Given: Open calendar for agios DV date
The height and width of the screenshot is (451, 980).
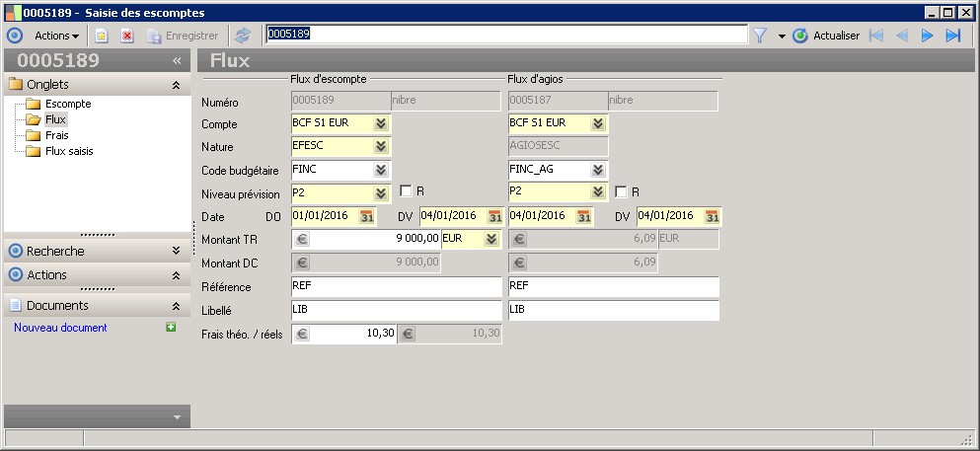Looking at the screenshot, I should coord(712,217).
